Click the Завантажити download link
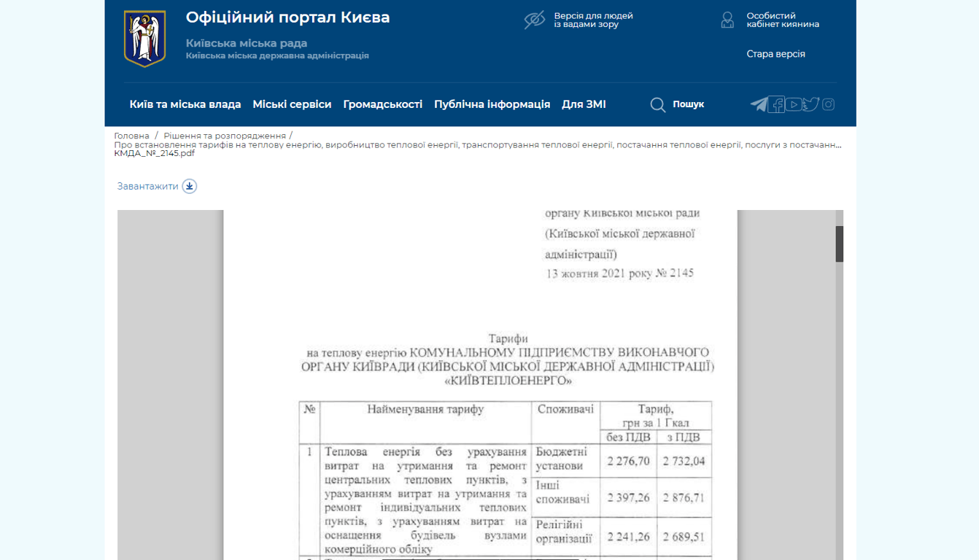Viewport: 979px width, 560px height. tap(148, 186)
